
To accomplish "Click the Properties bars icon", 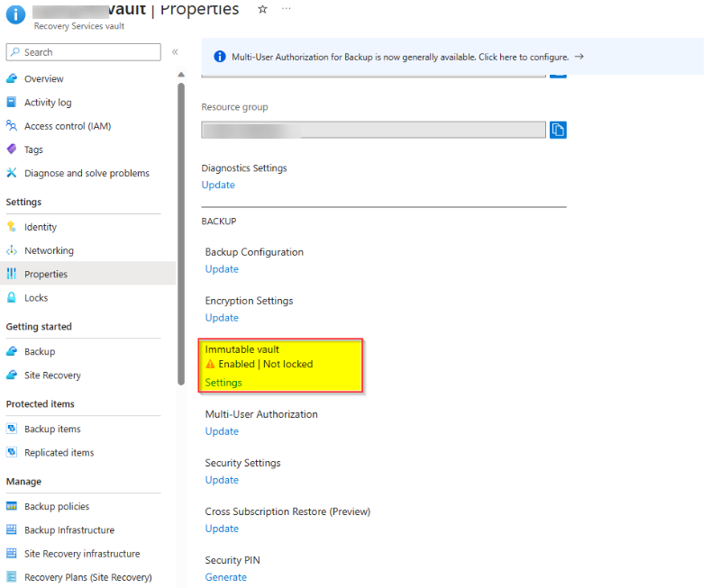I will point(12,274).
